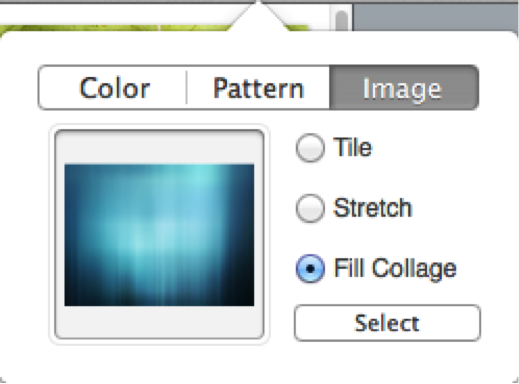Viewport: 519px width, 384px height.
Task: Click the Stretch option label
Action: click(x=373, y=208)
